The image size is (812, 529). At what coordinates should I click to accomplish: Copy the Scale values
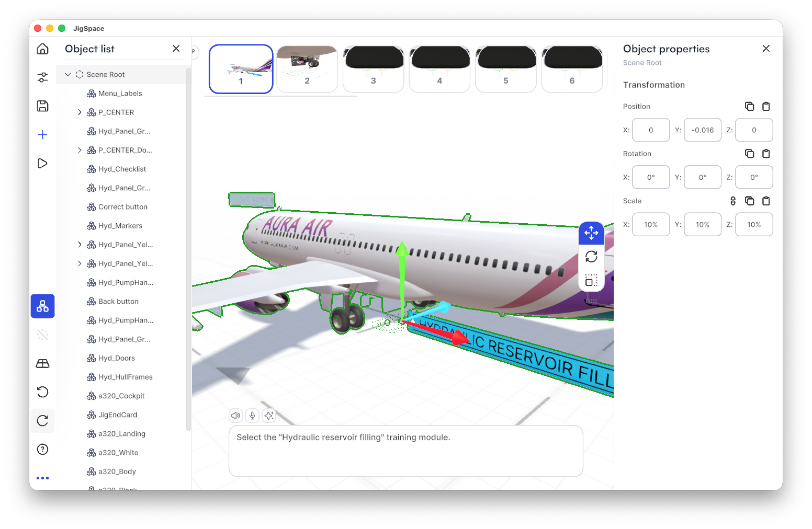(750, 201)
